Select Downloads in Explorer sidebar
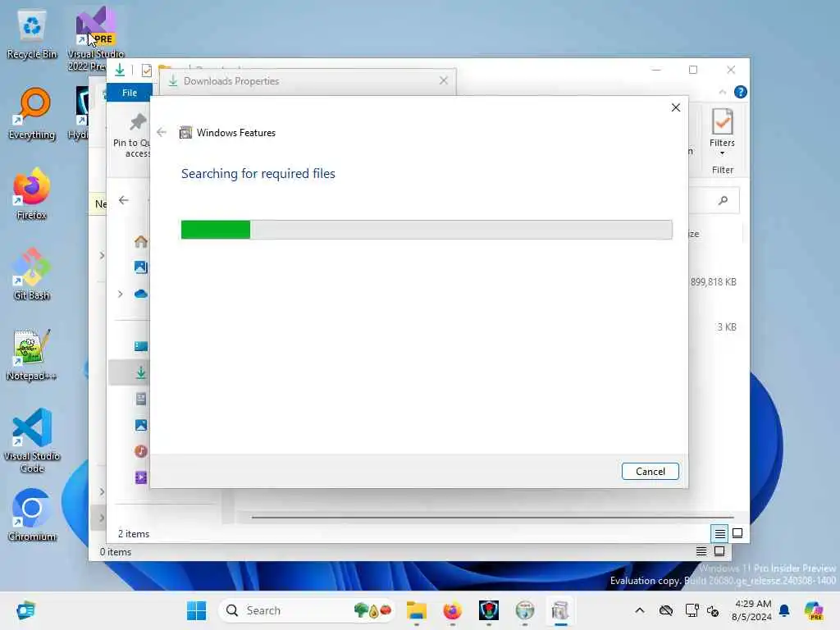Viewport: 840px width, 630px height. pyautogui.click(x=140, y=372)
